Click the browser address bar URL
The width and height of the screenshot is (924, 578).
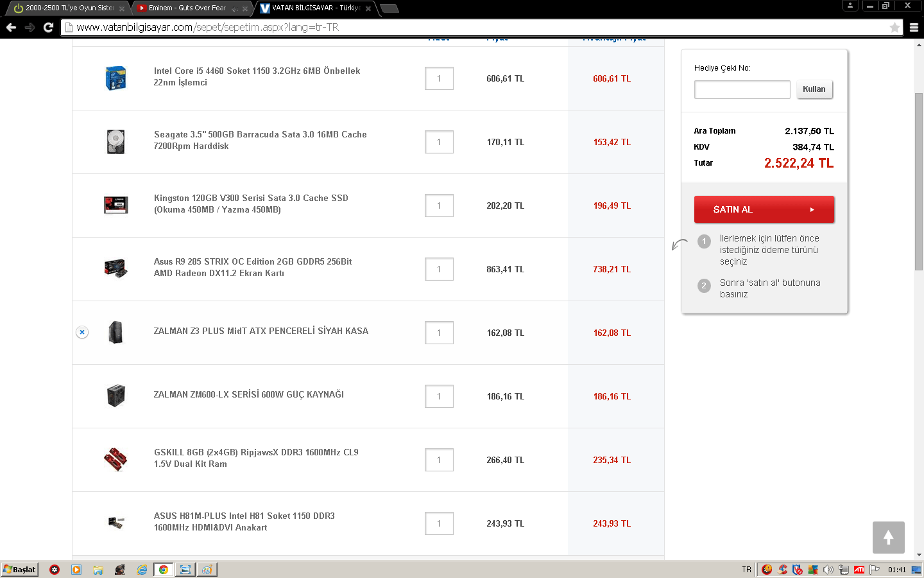coord(208,27)
